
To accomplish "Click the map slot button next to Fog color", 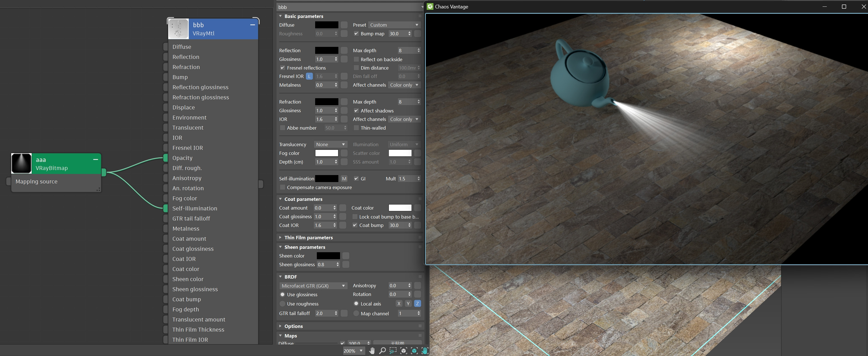I will pyautogui.click(x=344, y=153).
